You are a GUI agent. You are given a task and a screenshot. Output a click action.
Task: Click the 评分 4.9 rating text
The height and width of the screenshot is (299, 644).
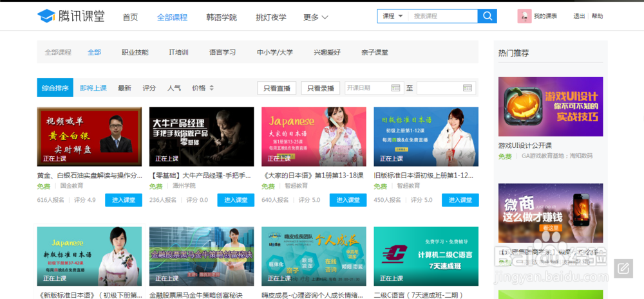point(85,200)
